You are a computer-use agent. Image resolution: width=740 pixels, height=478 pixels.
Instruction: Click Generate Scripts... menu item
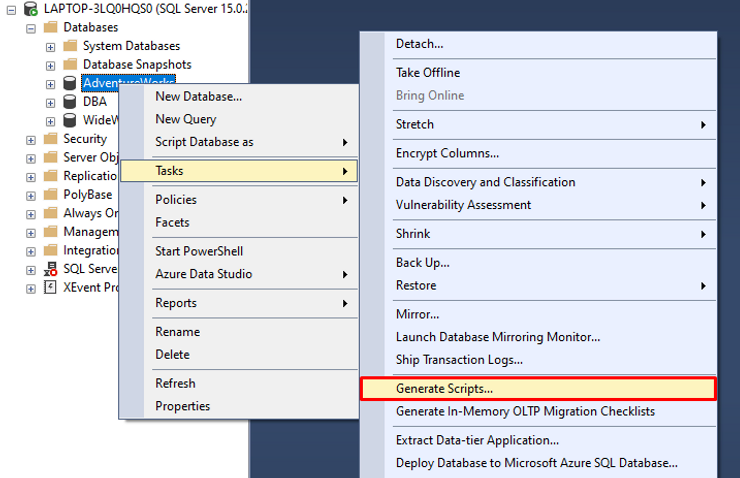[x=538, y=389]
